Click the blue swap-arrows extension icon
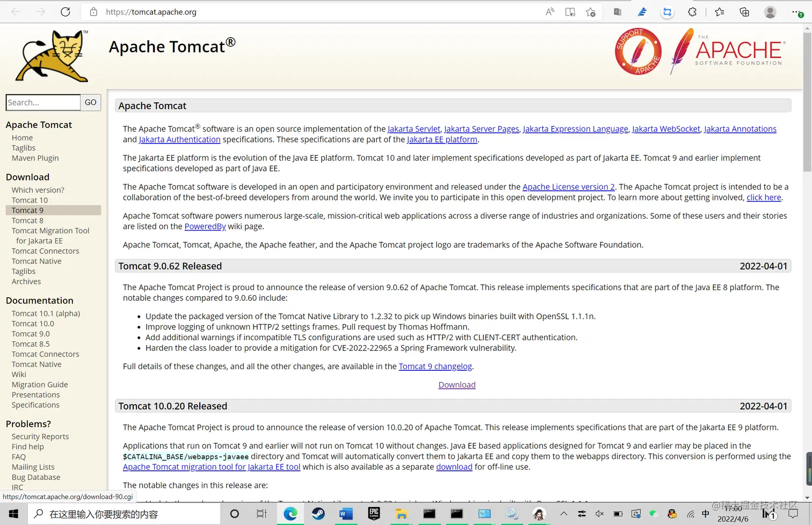 (x=667, y=12)
